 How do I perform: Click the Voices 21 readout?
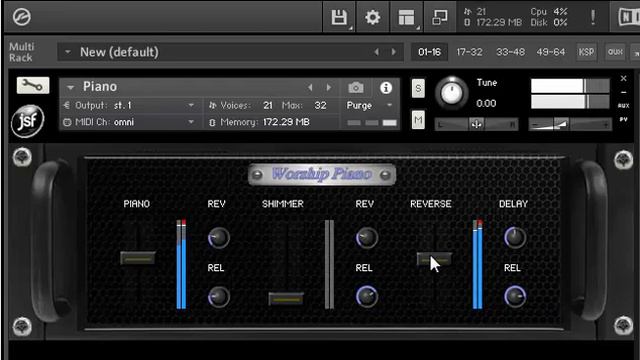(x=241, y=105)
